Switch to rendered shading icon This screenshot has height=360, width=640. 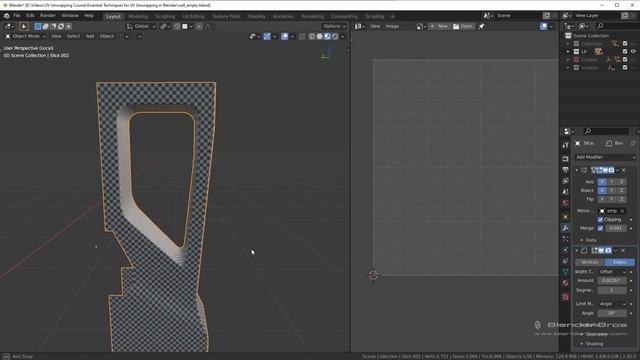point(335,36)
